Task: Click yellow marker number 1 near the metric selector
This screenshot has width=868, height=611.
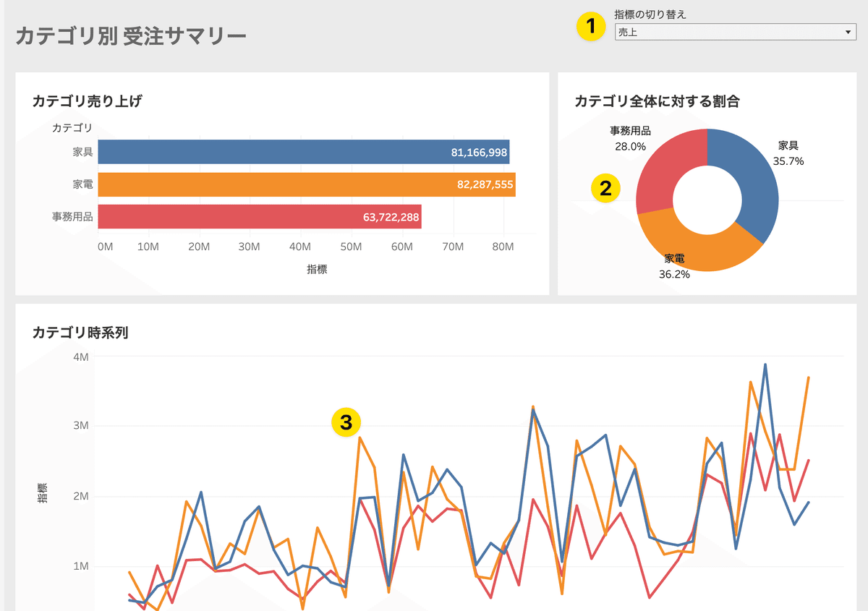Action: click(592, 27)
